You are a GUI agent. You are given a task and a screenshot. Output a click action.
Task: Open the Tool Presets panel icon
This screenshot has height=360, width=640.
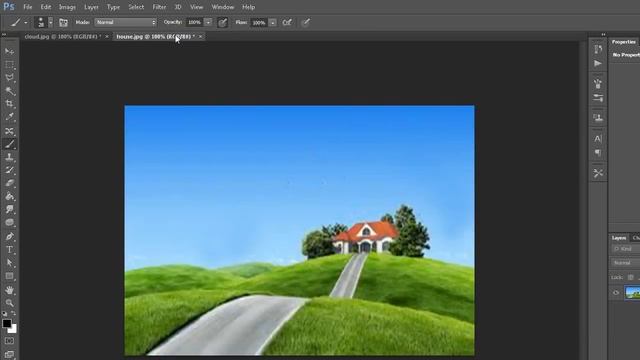tap(598, 173)
